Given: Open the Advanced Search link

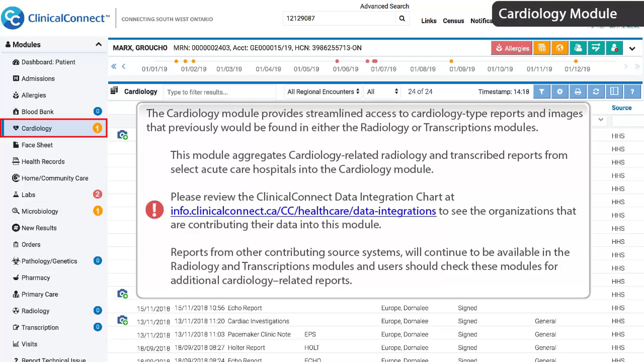Looking at the screenshot, I should pyautogui.click(x=385, y=6).
